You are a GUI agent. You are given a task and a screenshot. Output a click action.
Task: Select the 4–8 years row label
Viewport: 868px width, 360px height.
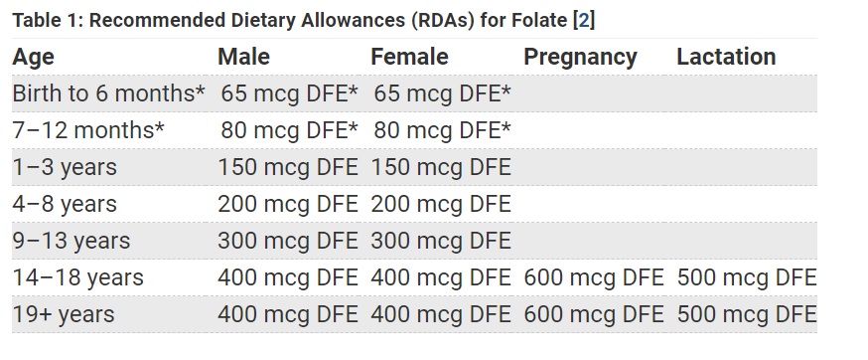pyautogui.click(x=65, y=204)
